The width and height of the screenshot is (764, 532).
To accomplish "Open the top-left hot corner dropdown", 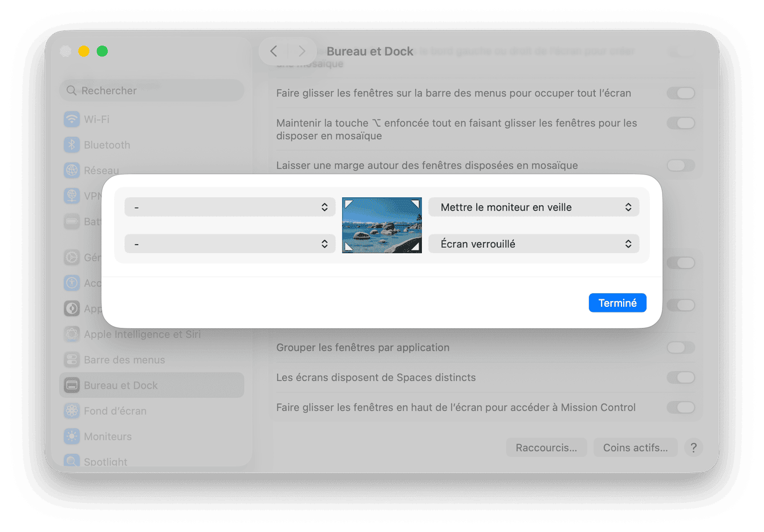I will [x=230, y=207].
